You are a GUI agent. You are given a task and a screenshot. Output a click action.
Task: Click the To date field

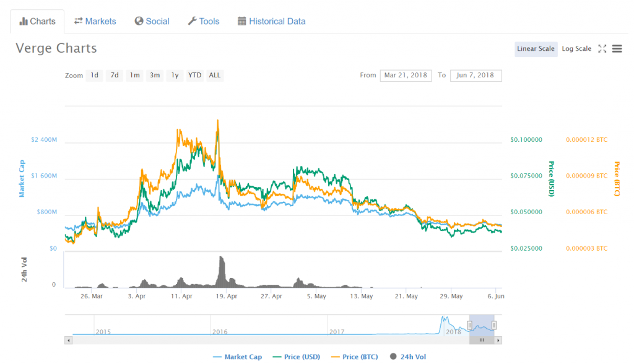[x=476, y=76]
